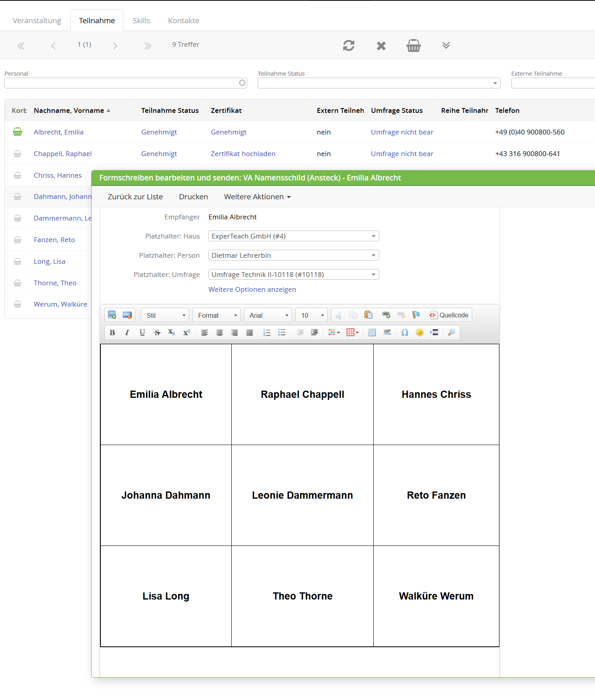Open the font size 10 dropdown
Image resolution: width=595 pixels, height=700 pixels.
pyautogui.click(x=312, y=315)
